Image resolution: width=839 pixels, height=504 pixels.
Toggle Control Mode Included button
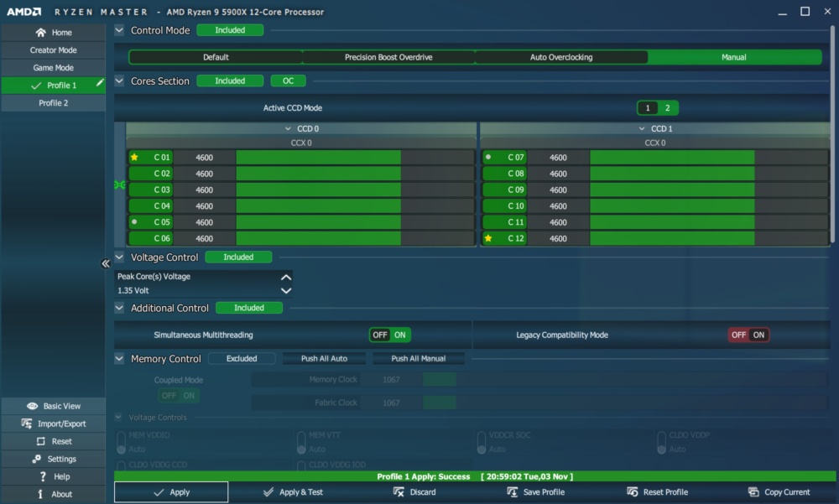tap(230, 30)
